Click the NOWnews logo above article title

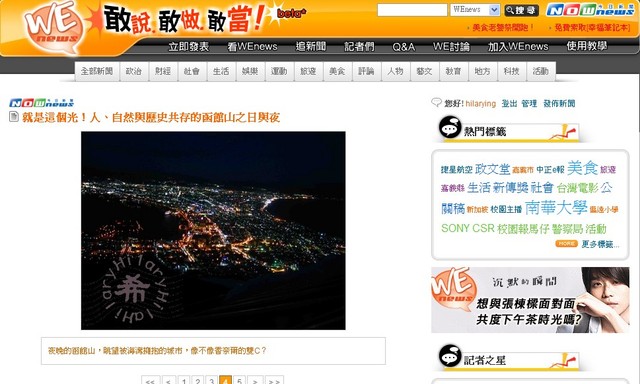(x=42, y=103)
